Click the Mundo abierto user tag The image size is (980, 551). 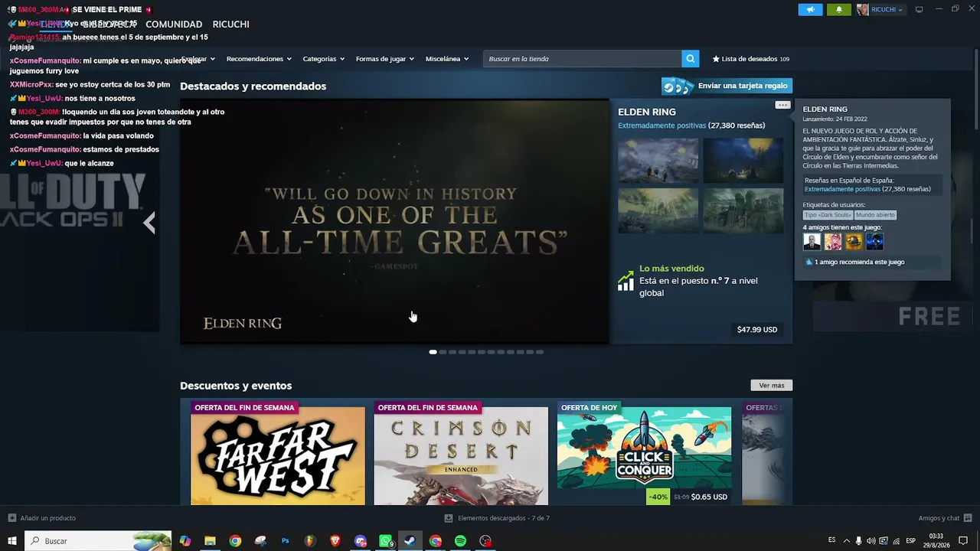tap(875, 215)
